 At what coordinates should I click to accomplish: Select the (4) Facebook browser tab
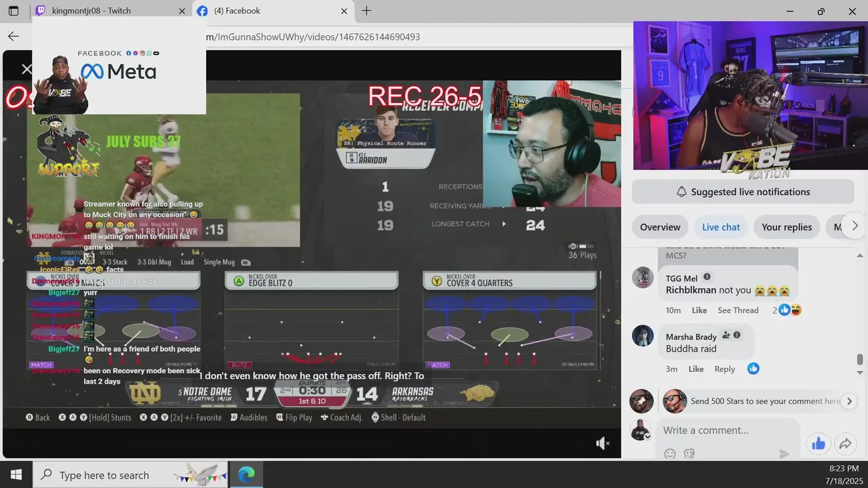(x=272, y=11)
